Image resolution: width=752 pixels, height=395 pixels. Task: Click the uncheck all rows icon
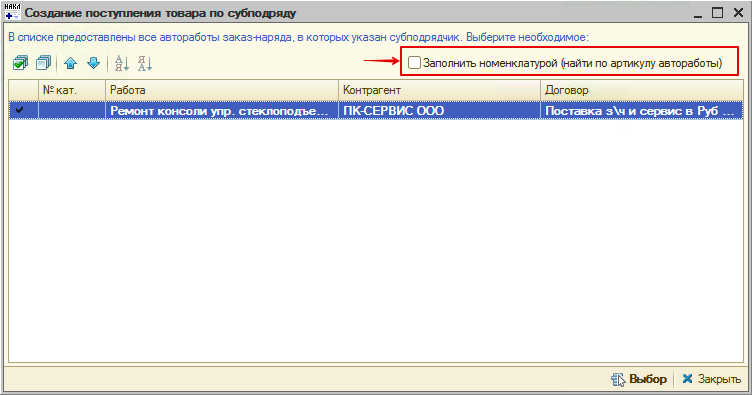44,63
